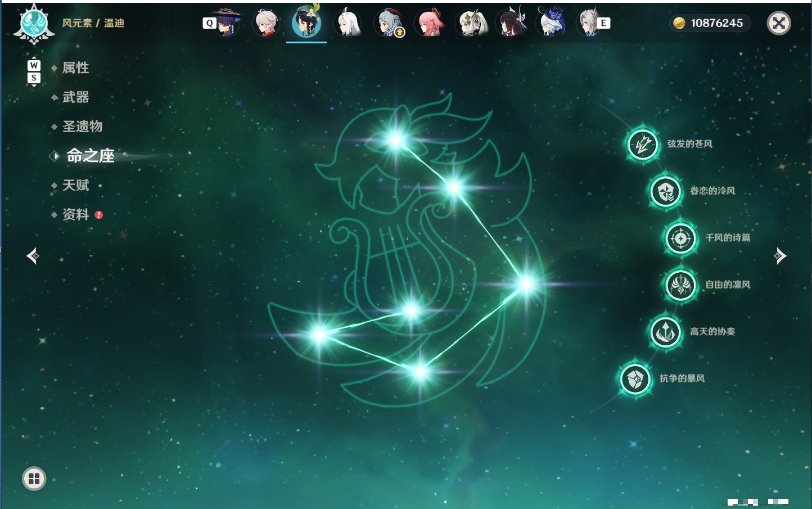
Task: Click the W key navigation hint
Action: coord(34,65)
